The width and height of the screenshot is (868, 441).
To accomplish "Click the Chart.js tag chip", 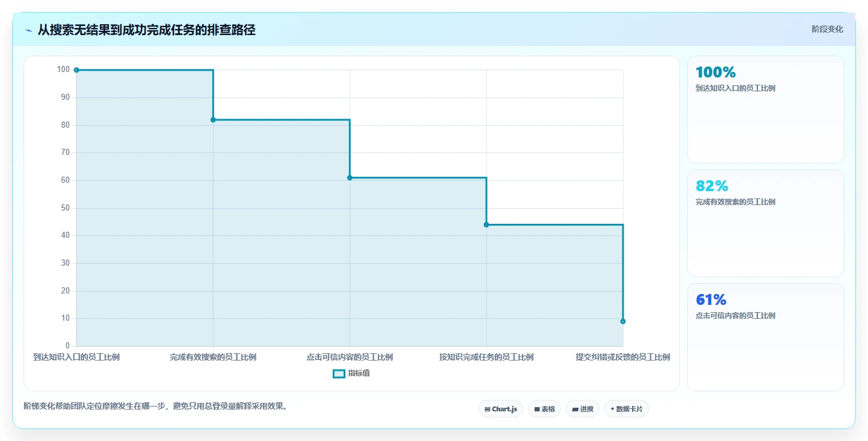I will [500, 409].
